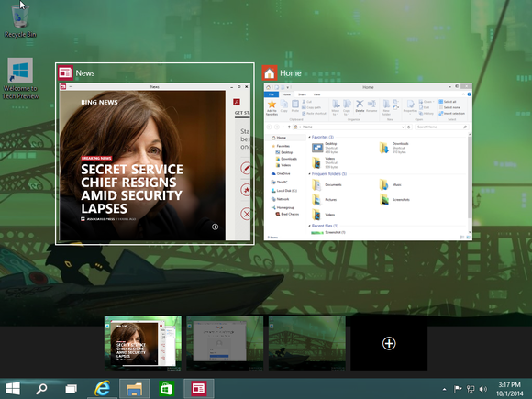Viewport: 532px width, 399px height.
Task: Click Paste shortcut in the Clipboard group
Action: [314, 114]
